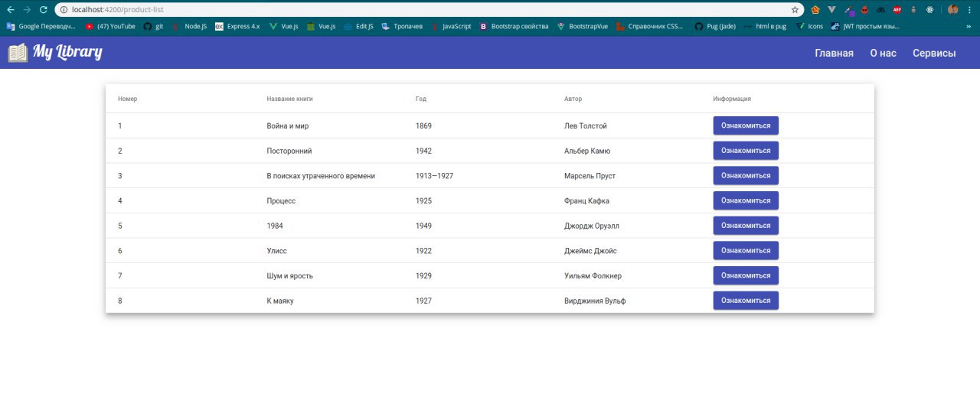Click author Лев Толстой
Viewport: 980px width, 410px height.
(x=586, y=125)
